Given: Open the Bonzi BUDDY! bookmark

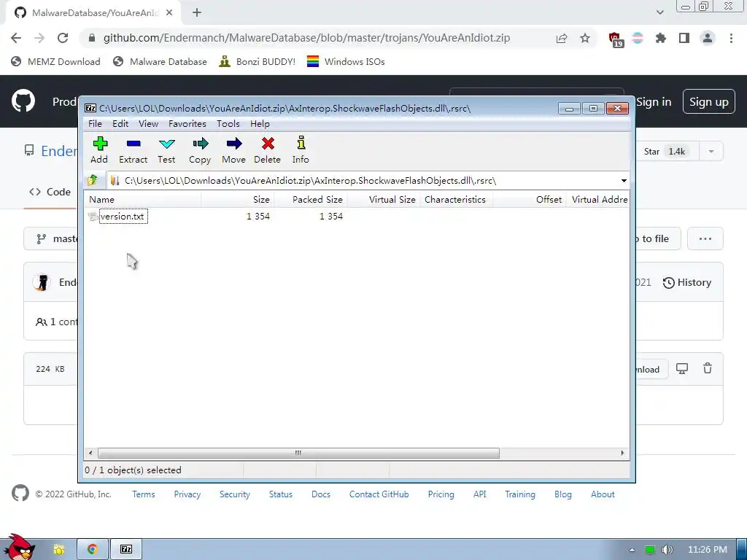Looking at the screenshot, I should tap(258, 61).
